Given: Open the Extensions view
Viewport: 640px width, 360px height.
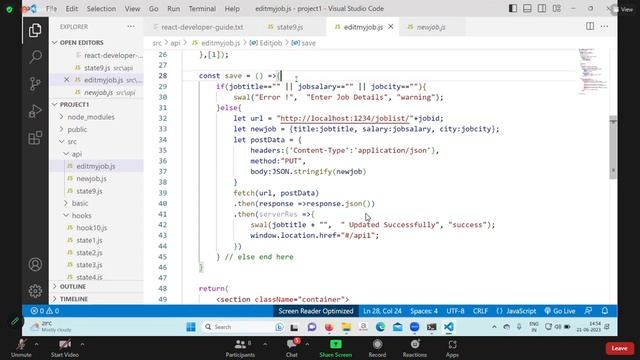Looking at the screenshot, I should (35, 138).
